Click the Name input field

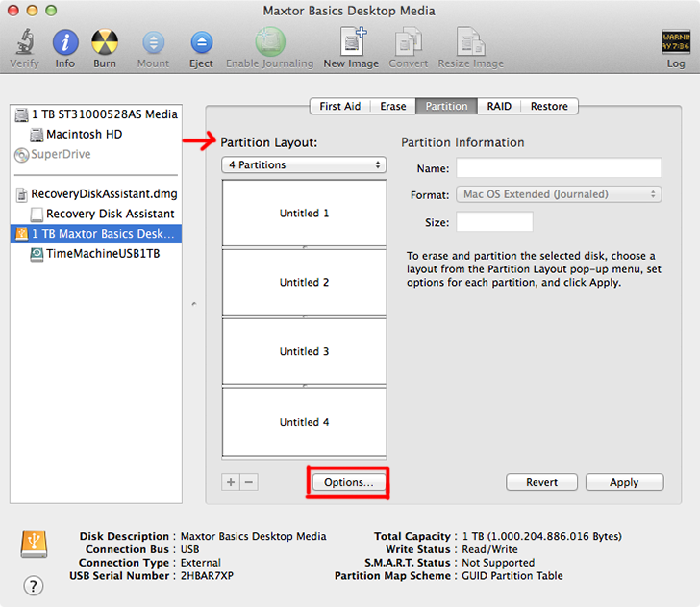tap(559, 168)
